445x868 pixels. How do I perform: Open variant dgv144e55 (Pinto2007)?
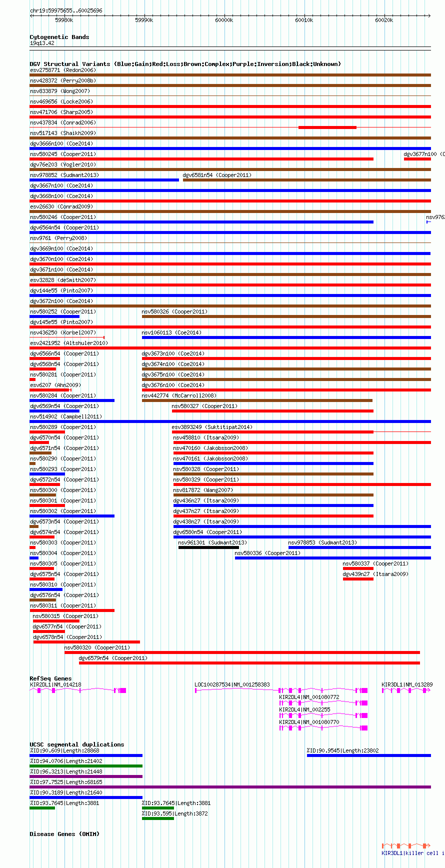230,295
